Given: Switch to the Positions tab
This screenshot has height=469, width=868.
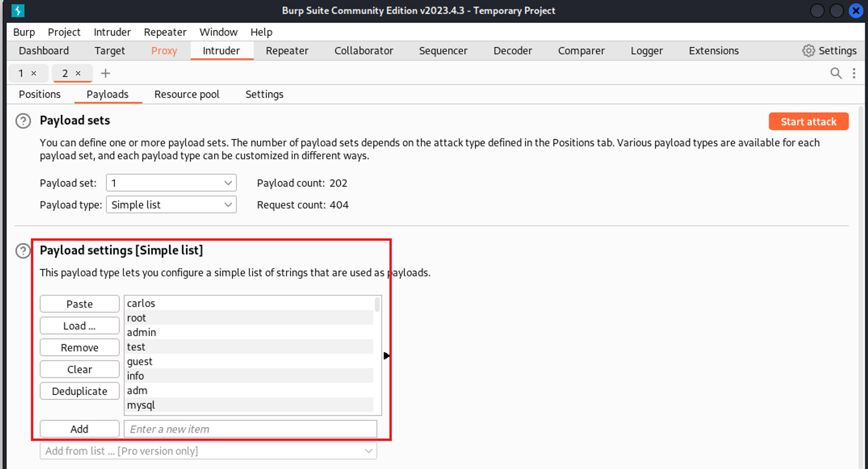Looking at the screenshot, I should click(x=39, y=95).
